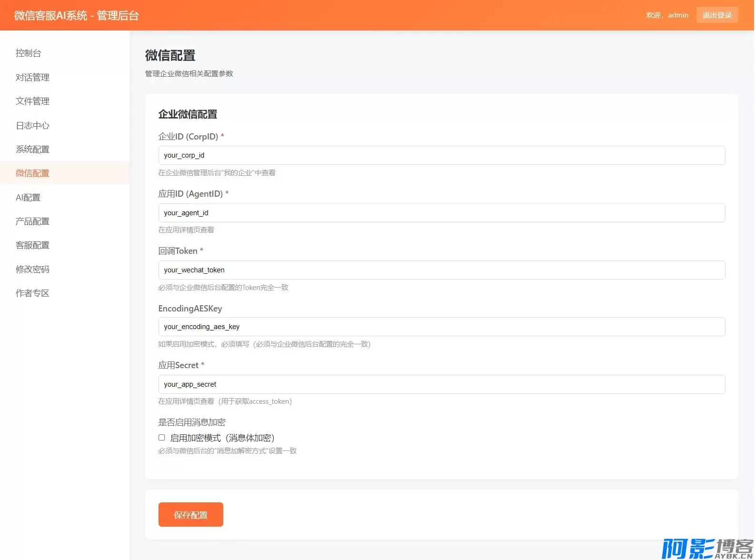755x560 pixels.
Task: Focus the 企业ID CorpID input field
Action: coord(441,155)
